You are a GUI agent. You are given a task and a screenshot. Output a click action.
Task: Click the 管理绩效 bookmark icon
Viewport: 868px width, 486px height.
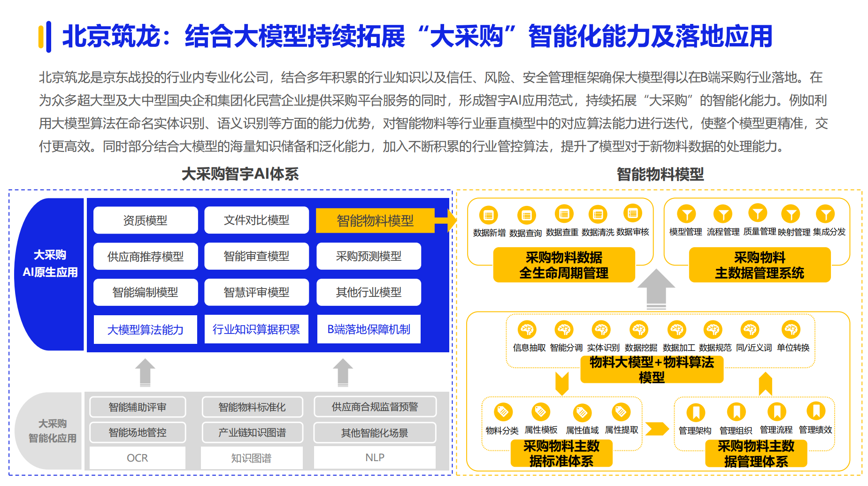(x=816, y=411)
